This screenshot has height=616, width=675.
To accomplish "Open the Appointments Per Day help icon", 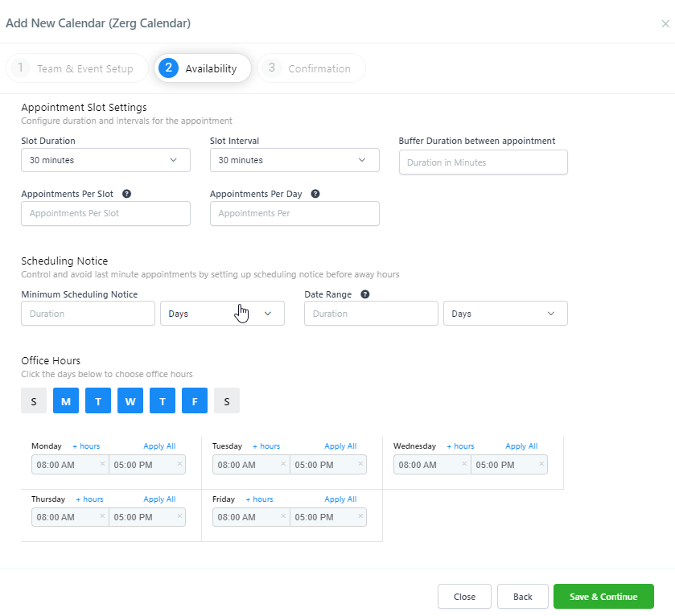I will 315,194.
